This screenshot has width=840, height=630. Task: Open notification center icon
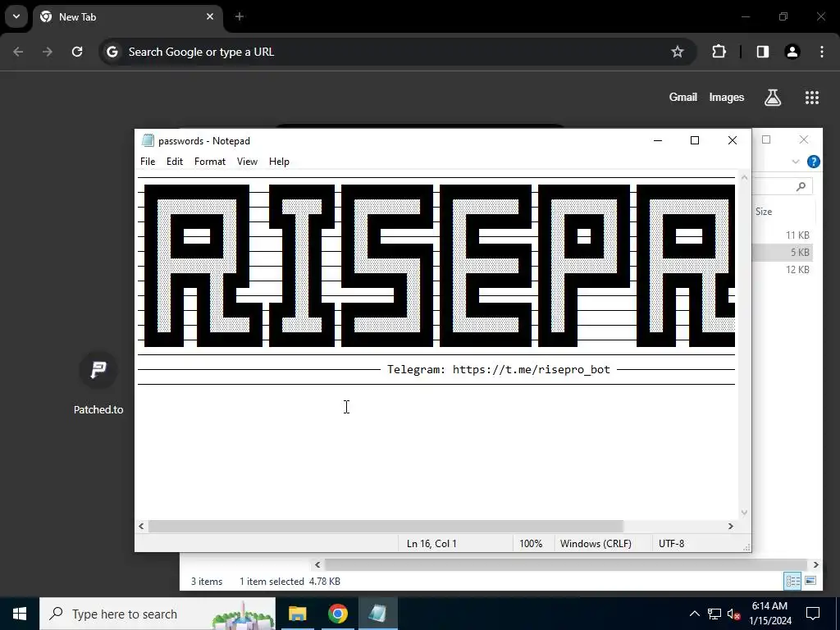click(x=813, y=614)
